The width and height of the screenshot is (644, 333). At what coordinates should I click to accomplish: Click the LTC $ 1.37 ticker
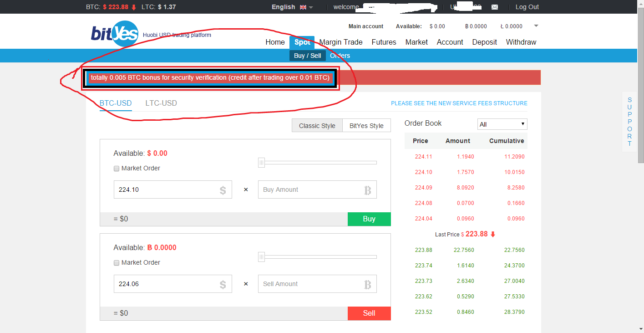[x=159, y=7]
